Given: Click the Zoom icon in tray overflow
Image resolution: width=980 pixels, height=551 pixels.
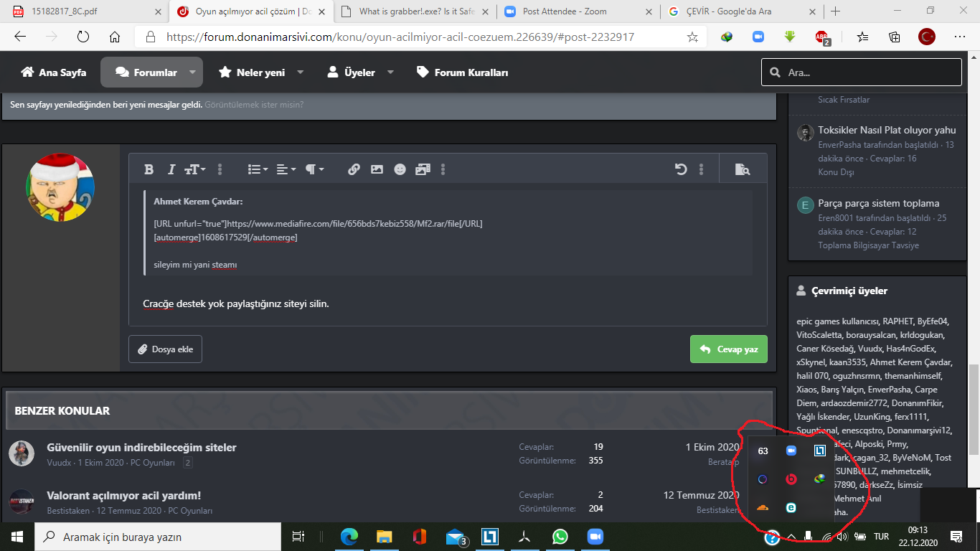Looking at the screenshot, I should coord(791,451).
